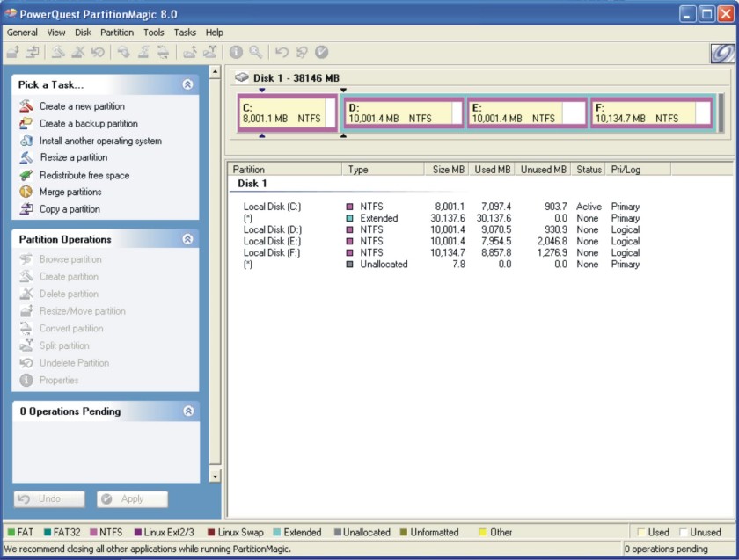739x560 pixels.
Task: Click the Copy a partition task link
Action: (70, 209)
